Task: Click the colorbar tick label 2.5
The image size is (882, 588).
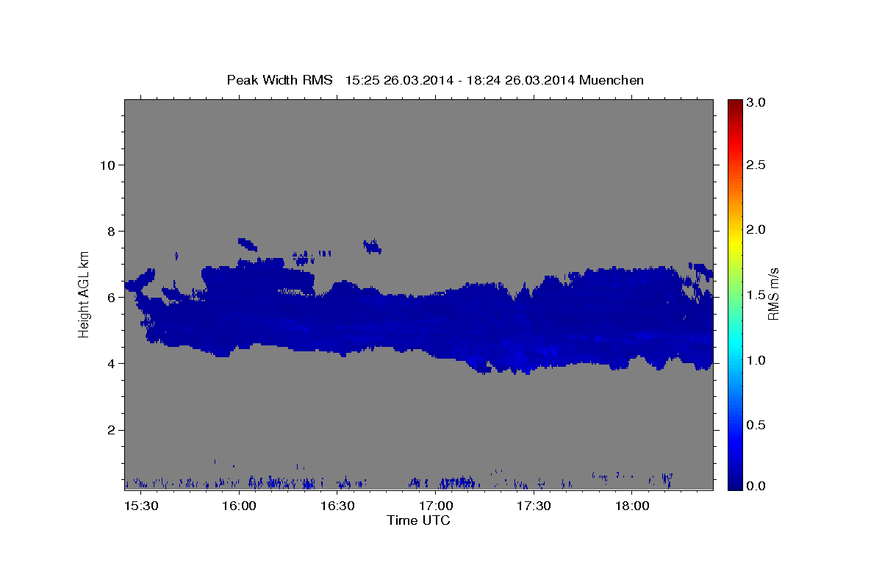Action: click(756, 165)
